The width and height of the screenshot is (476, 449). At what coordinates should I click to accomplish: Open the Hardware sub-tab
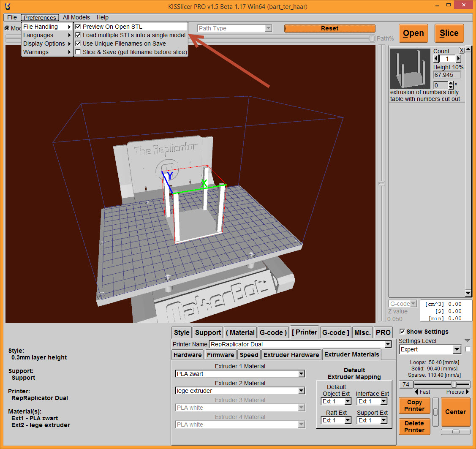[x=187, y=354]
